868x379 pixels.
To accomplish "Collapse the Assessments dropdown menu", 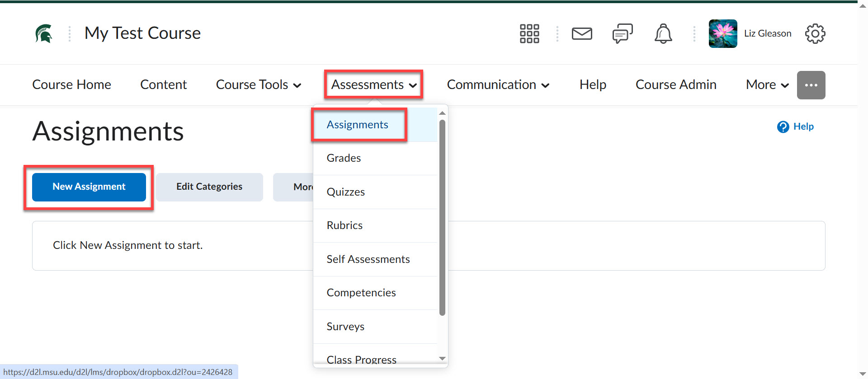I will click(x=373, y=85).
